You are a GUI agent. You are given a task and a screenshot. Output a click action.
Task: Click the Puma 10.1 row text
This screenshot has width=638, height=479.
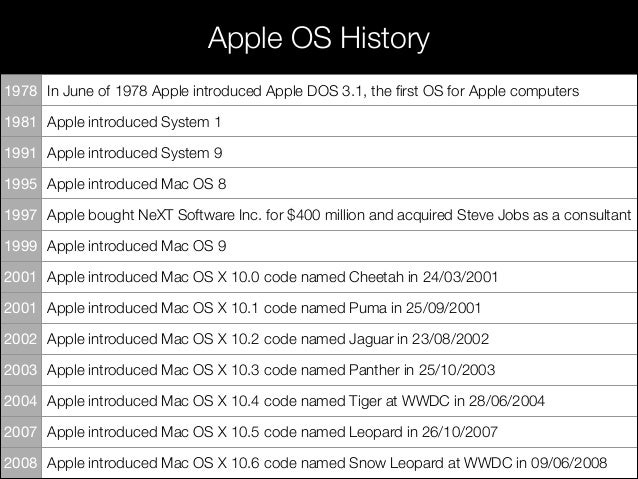pos(264,308)
